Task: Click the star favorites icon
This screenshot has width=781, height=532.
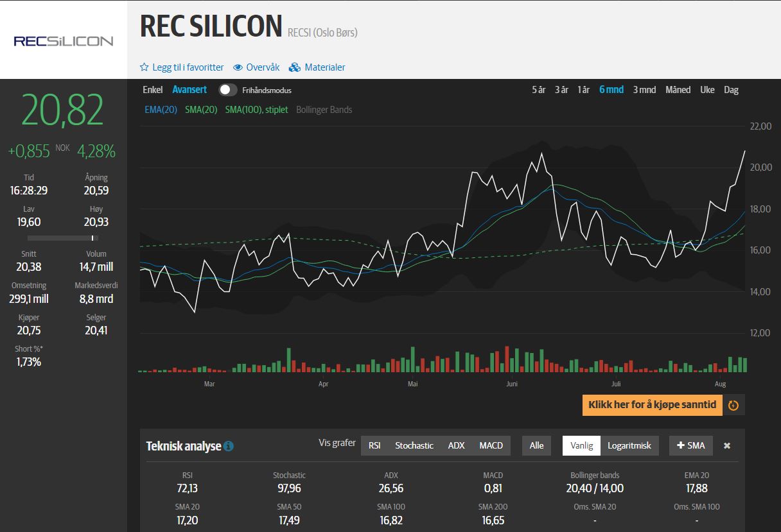Action: 145,67
